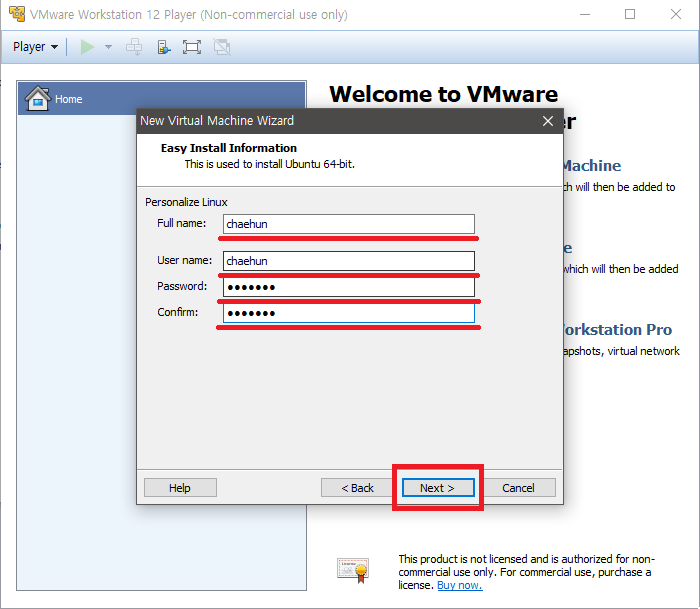700x609 pixels.
Task: Click the Cancel button in wizard
Action: tap(518, 488)
